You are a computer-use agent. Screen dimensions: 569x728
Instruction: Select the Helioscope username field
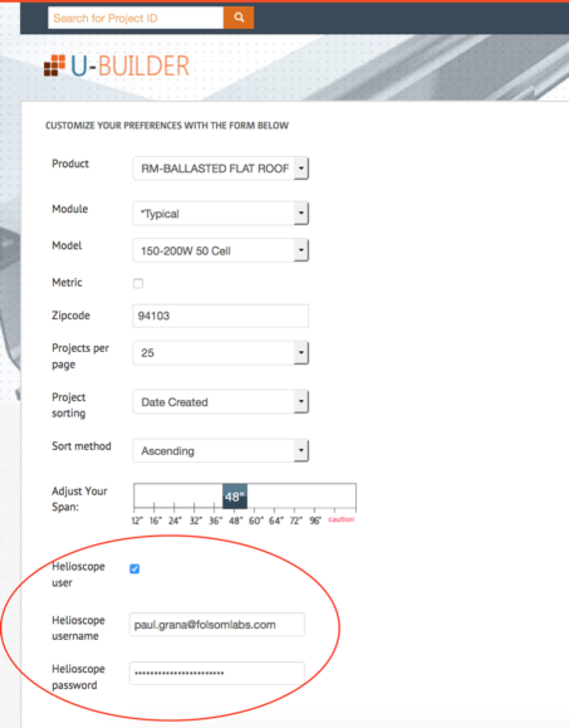coord(217,625)
